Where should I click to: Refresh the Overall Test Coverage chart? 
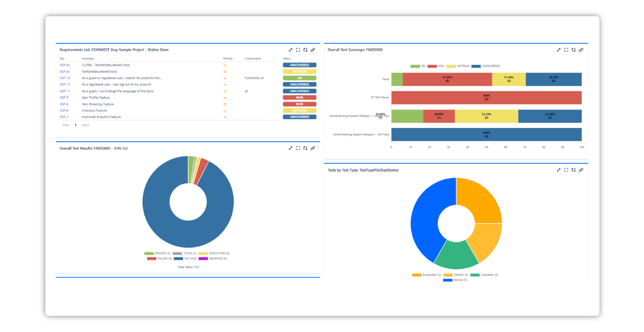click(573, 50)
